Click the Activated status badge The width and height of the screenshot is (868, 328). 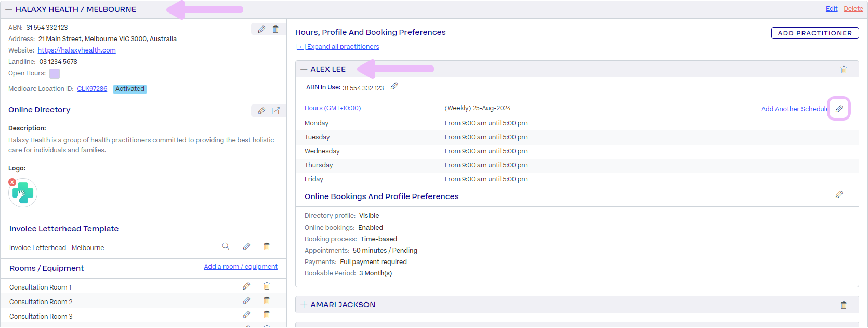pos(130,89)
